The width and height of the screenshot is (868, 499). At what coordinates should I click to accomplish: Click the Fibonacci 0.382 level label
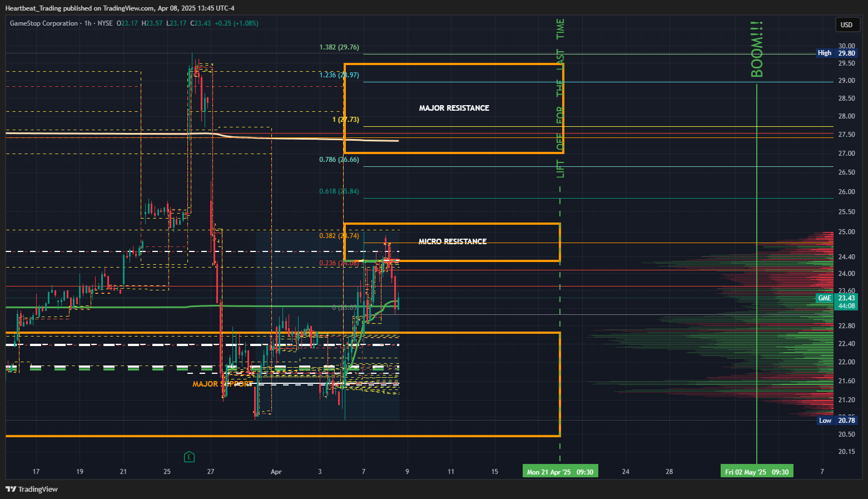click(x=339, y=236)
